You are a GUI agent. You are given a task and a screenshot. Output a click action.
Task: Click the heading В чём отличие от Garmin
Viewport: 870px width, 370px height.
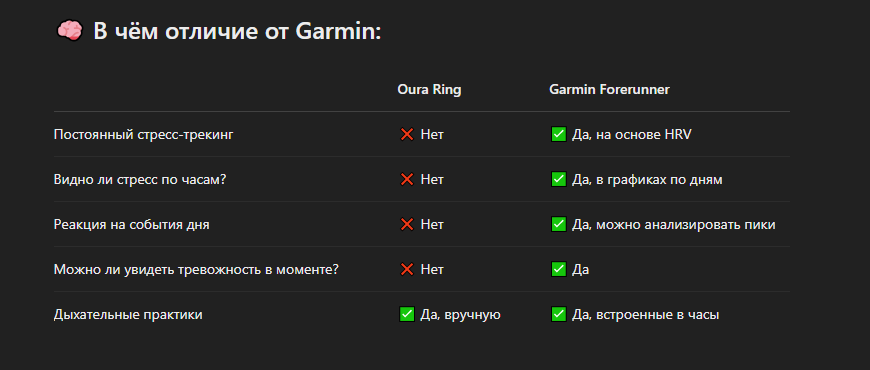click(x=237, y=31)
